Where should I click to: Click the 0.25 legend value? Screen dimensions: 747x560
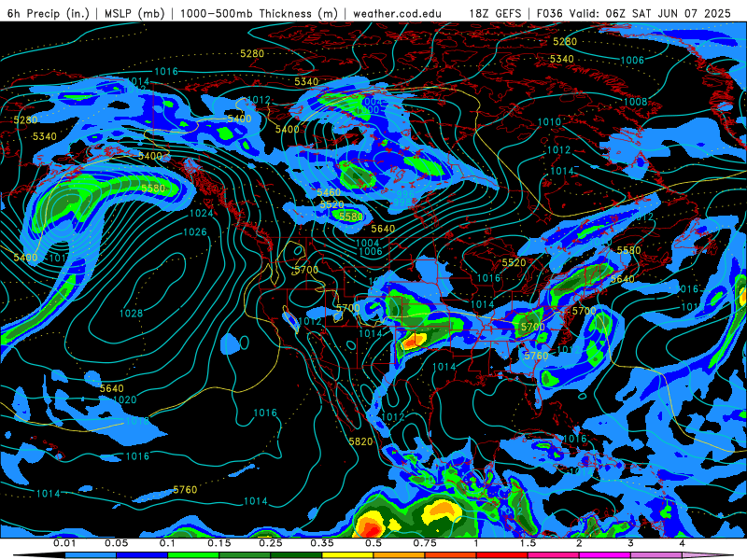click(x=271, y=543)
